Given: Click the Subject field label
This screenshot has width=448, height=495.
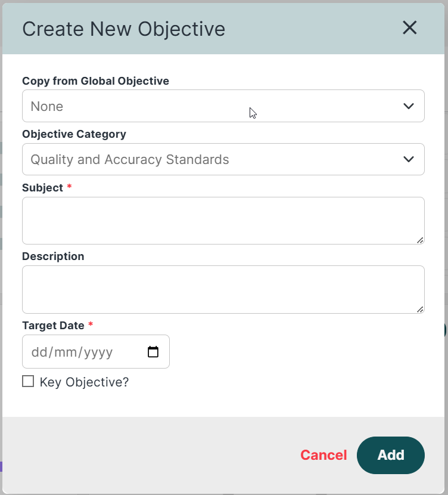Looking at the screenshot, I should 42,188.
